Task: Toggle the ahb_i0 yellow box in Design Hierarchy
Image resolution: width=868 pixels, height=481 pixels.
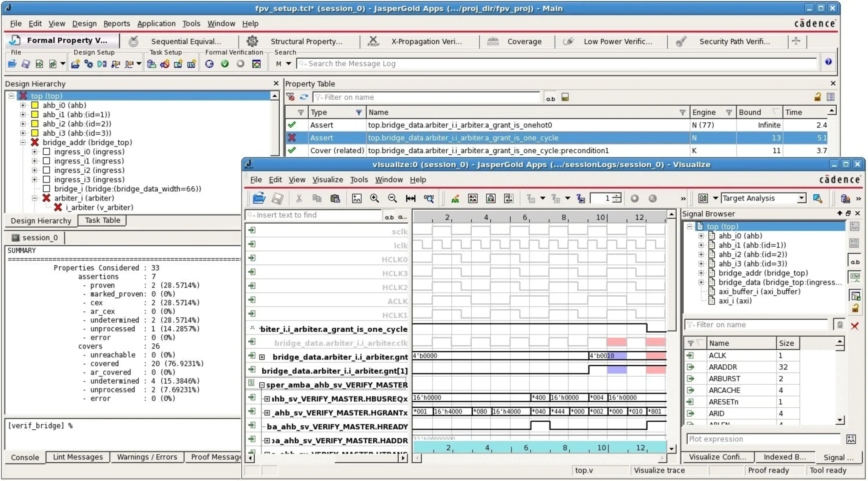Action: 35,105
